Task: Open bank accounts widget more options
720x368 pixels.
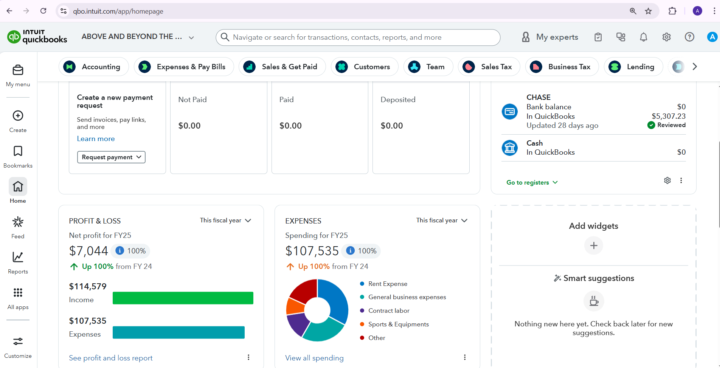Action: coord(681,181)
